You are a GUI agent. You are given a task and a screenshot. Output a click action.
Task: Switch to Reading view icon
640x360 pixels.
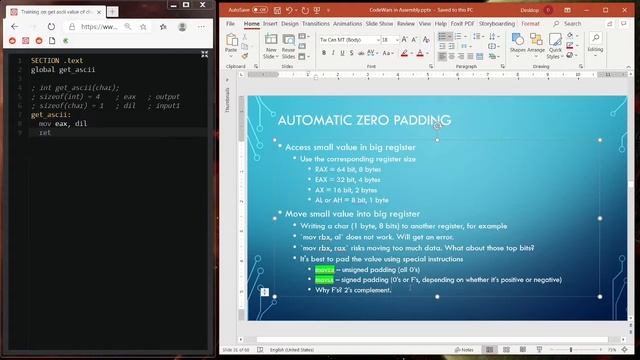pos(522,350)
